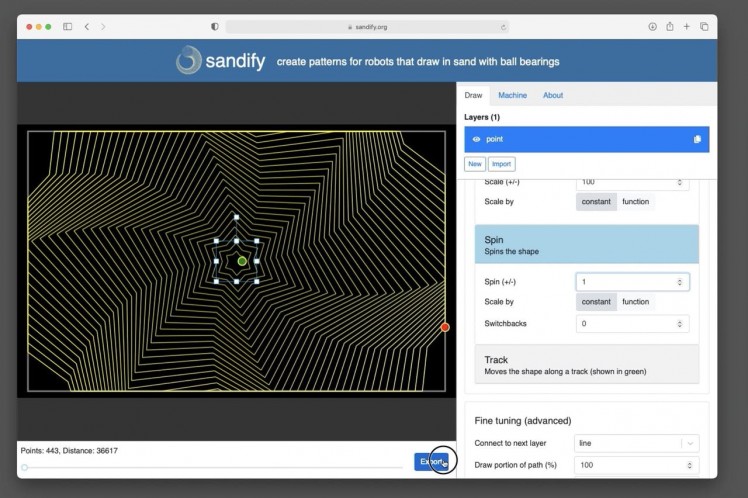748x498 pixels.
Task: Reload the page using the refresh icon
Action: 503,27
